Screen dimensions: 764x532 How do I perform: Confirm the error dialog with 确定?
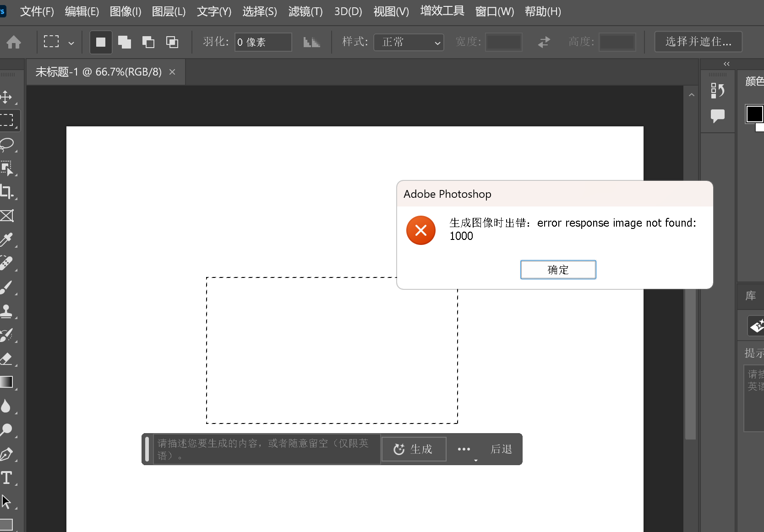(x=558, y=270)
